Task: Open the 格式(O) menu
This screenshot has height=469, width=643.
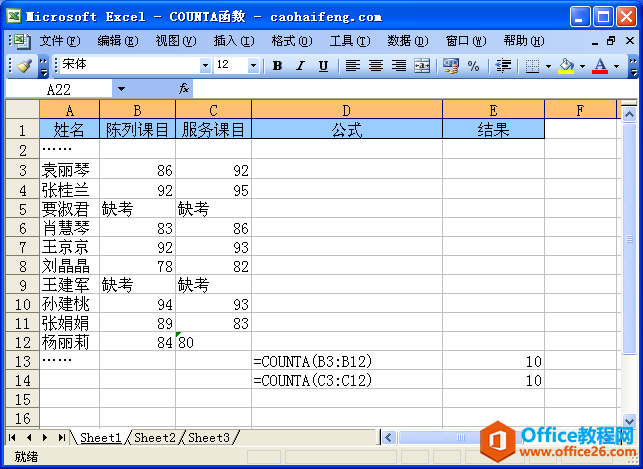Action: click(x=292, y=41)
